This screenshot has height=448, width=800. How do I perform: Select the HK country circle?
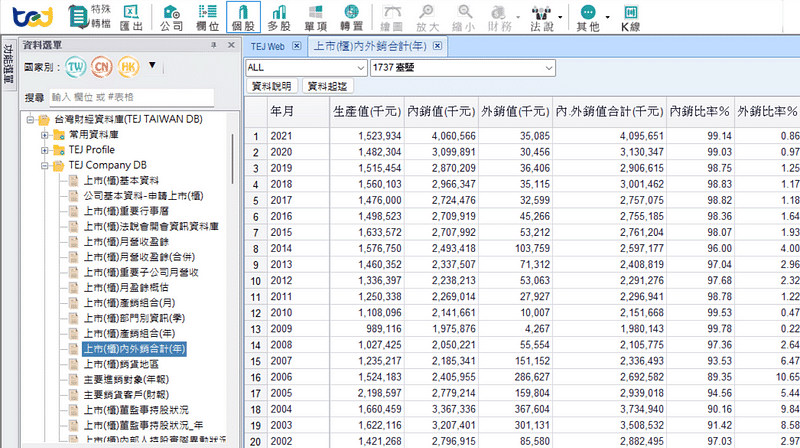tap(128, 68)
